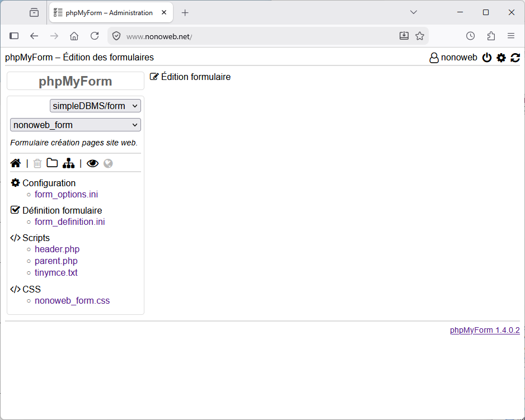
Task: Open a new browser tab
Action: [x=185, y=13]
